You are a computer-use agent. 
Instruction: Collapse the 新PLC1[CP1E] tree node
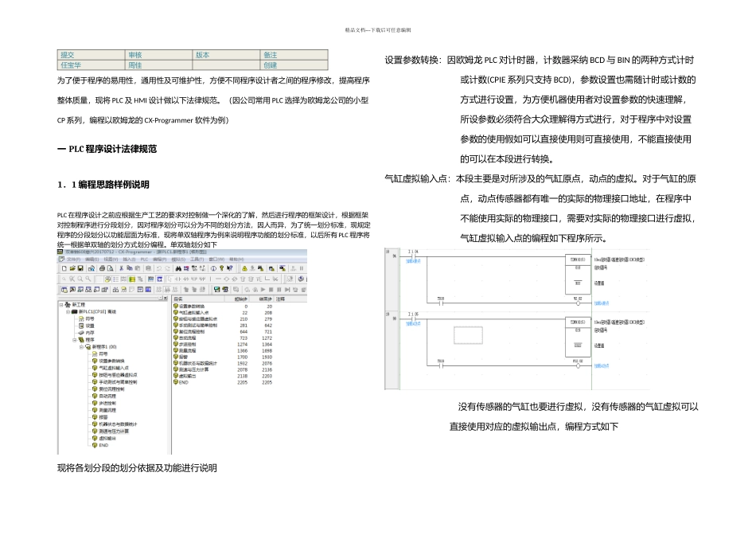coord(68,311)
